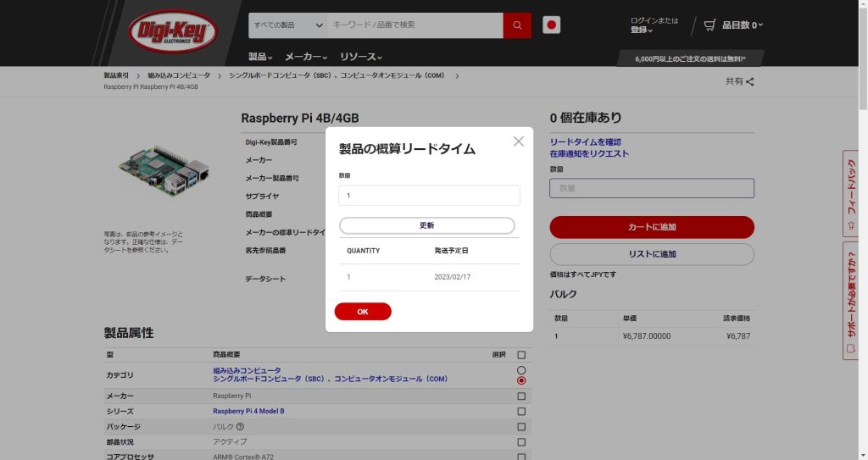Check the パッケージ row checkbox
Viewport: 868px width, 460px height.
coord(521,427)
